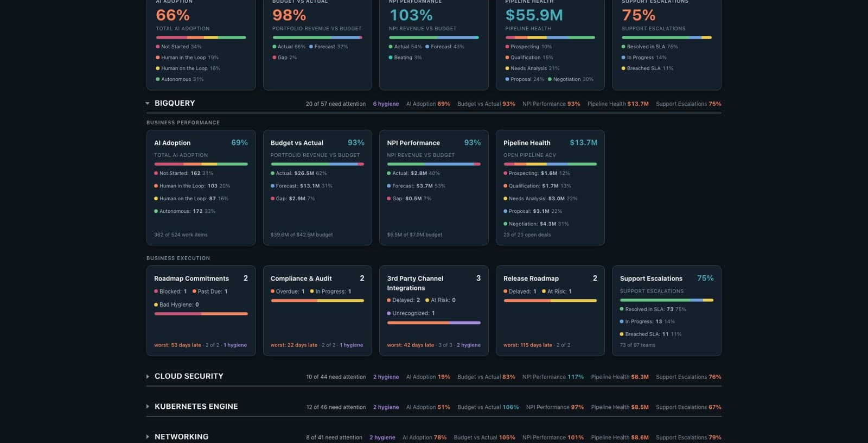Click 'Negotiation: $4.3M' legend entry
868x443 pixels.
coord(536,224)
